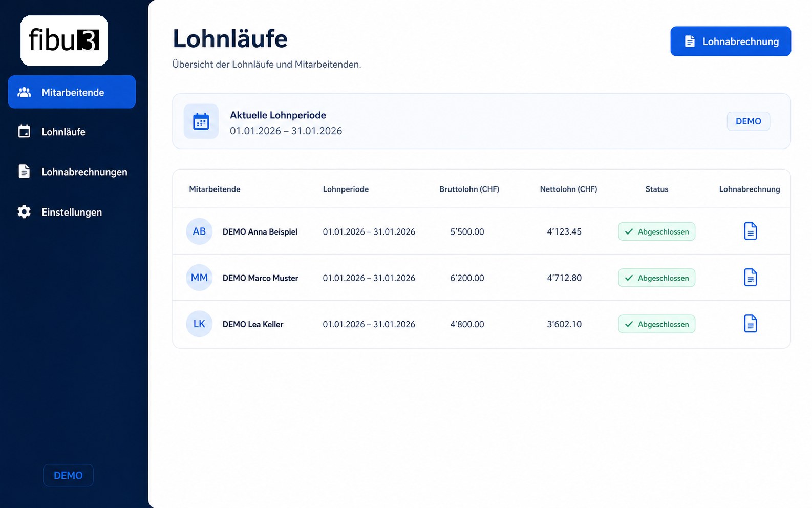Click net salary 4'123.45
This screenshot has width=812, height=508.
point(564,231)
